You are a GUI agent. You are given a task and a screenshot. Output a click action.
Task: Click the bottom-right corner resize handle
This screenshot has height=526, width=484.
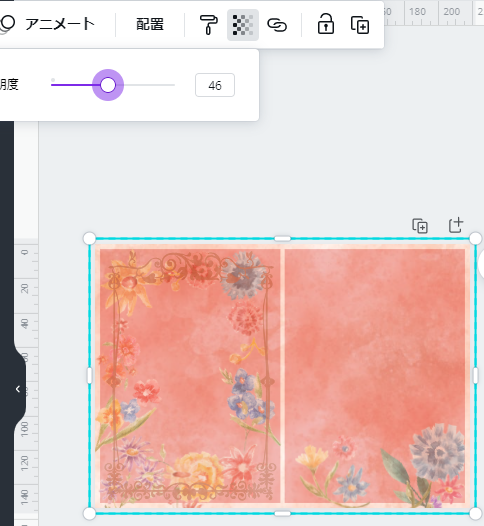pyautogui.click(x=475, y=514)
